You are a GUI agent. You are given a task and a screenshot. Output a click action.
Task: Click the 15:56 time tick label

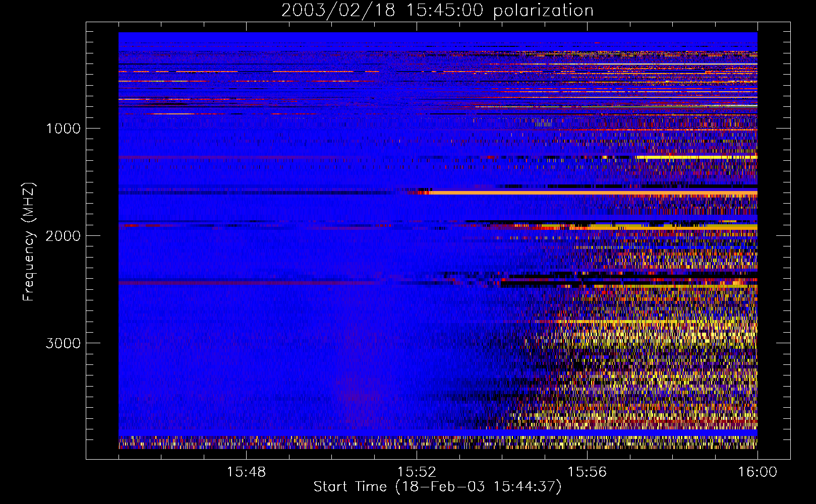click(587, 472)
